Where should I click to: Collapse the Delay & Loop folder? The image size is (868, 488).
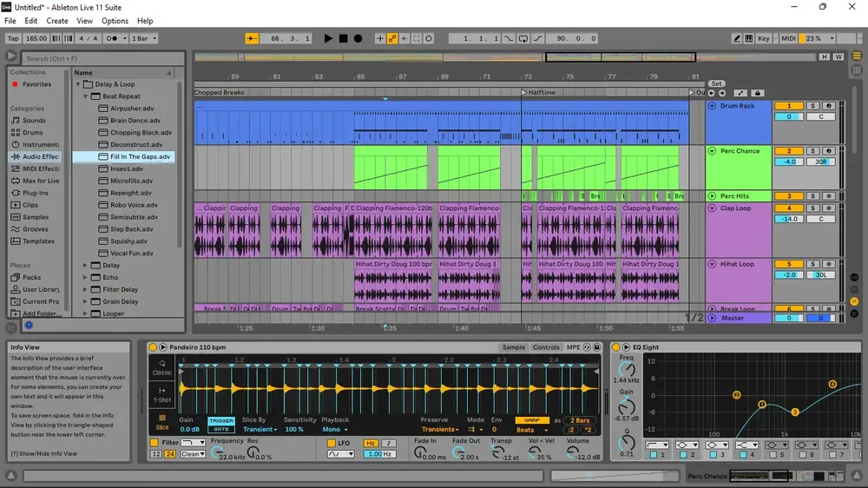pos(78,84)
